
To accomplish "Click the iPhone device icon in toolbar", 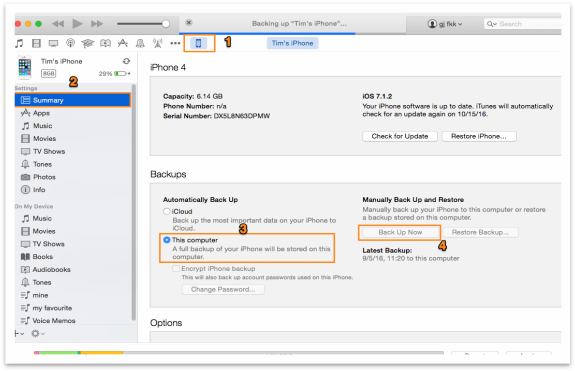I will click(198, 43).
